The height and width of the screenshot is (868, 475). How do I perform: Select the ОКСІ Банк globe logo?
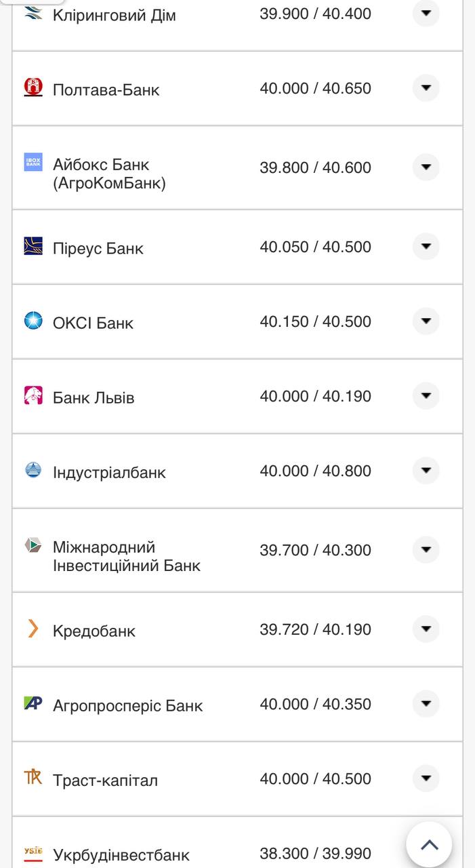coord(32,321)
